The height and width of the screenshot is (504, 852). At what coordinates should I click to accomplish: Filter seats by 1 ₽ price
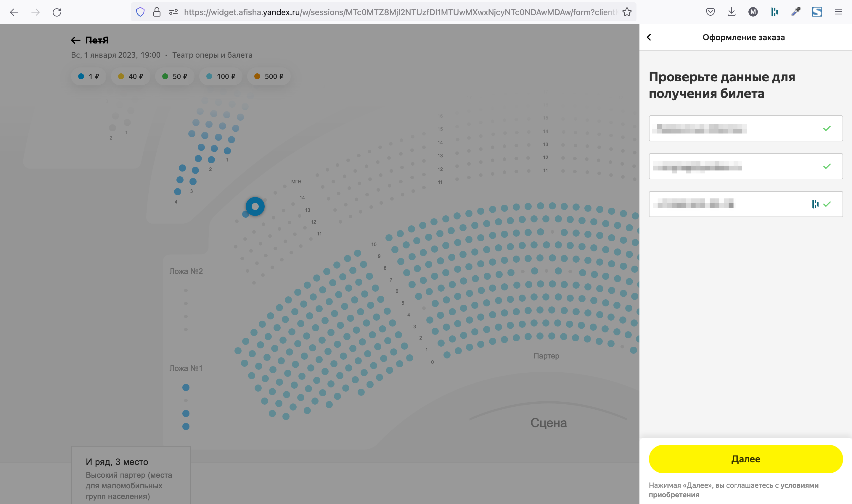pos(89,76)
